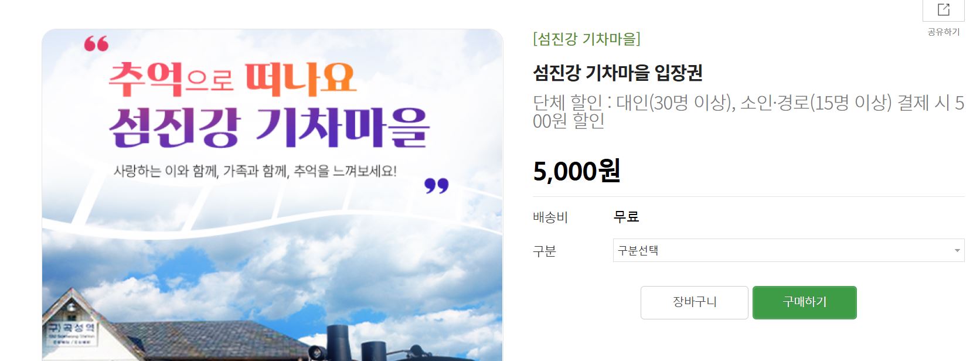
Task: Open the 구분선택 dropdown
Action: [788, 250]
